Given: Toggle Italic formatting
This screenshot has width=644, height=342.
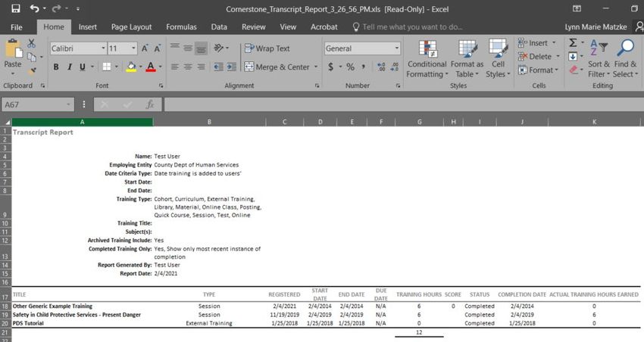Looking at the screenshot, I should [x=70, y=67].
